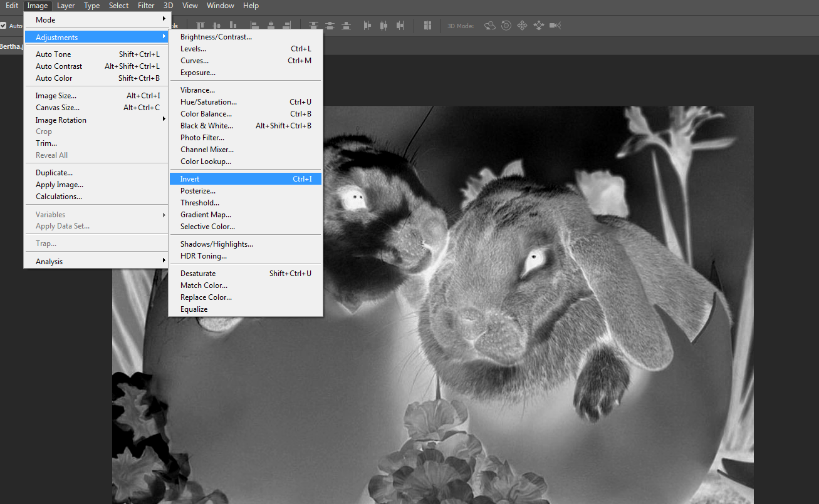Choose Hue/Saturation from Adjustments
The width and height of the screenshot is (819, 504).
[245, 102]
